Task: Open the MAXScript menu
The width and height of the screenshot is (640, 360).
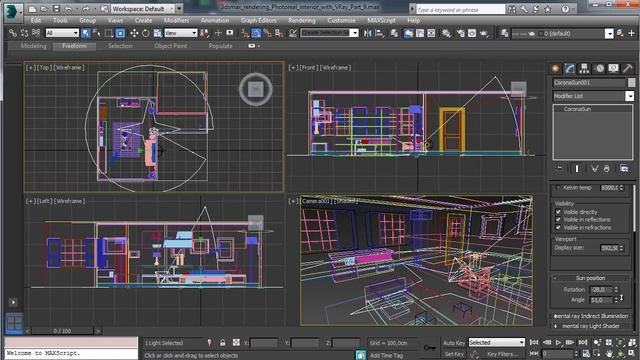Action: click(381, 20)
